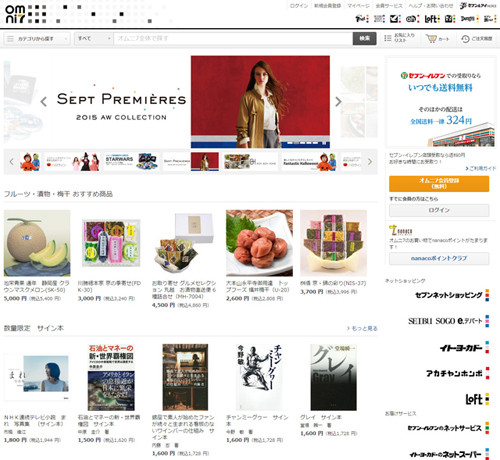Image resolution: width=500 pixels, height=460 pixels.
Task: Open the wine bar book cover
Action: [x=185, y=377]
